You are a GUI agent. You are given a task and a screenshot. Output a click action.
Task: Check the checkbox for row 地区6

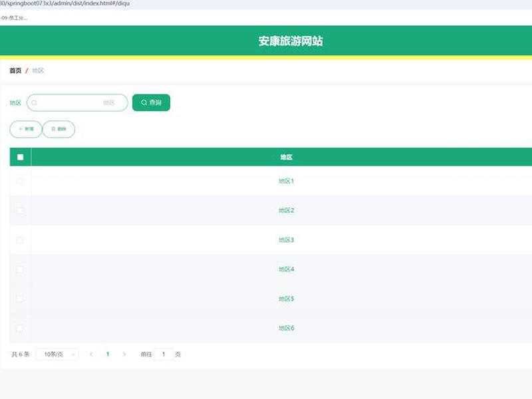[x=20, y=328]
